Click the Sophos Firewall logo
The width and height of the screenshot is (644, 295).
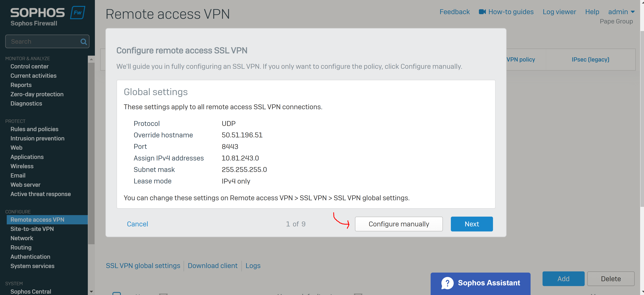(48, 16)
